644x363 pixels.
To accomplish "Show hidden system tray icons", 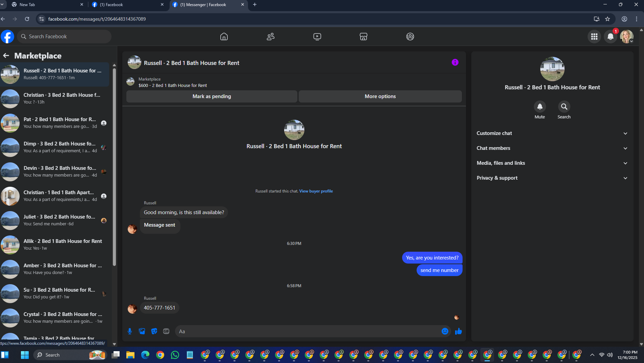I will (592, 355).
